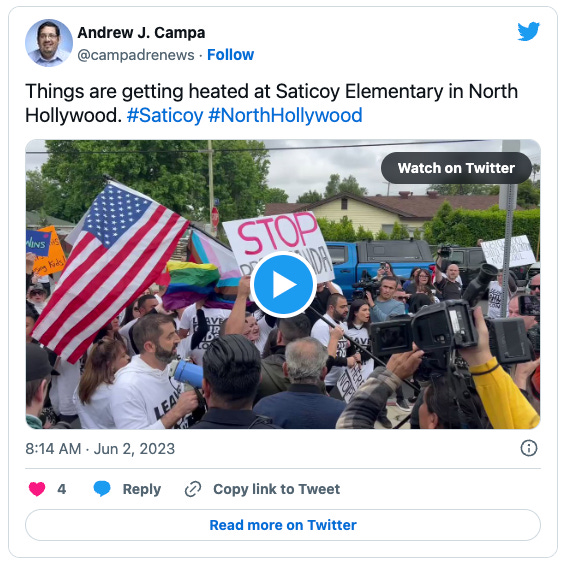The width and height of the screenshot is (564, 566).
Task: Select the Copy link to Tweet label
Action: point(277,489)
